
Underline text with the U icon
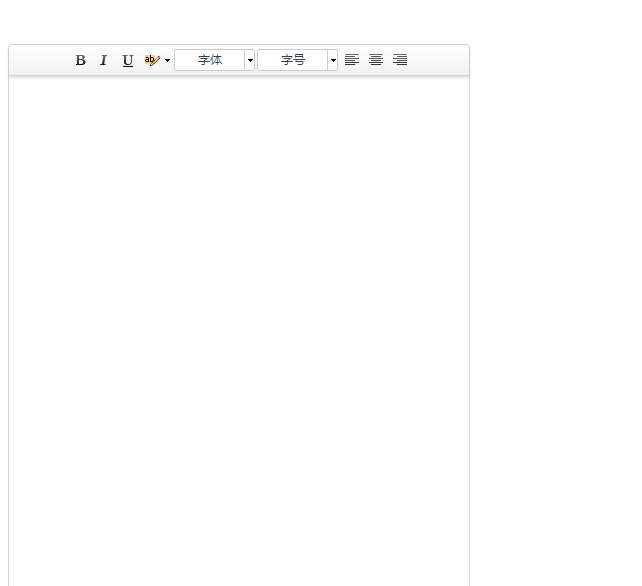(127, 60)
